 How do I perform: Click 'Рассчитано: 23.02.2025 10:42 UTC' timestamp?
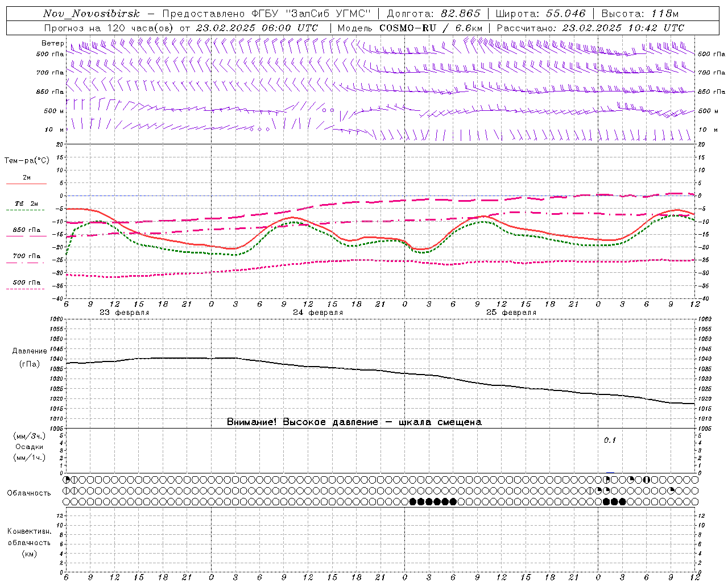pyautogui.click(x=590, y=28)
